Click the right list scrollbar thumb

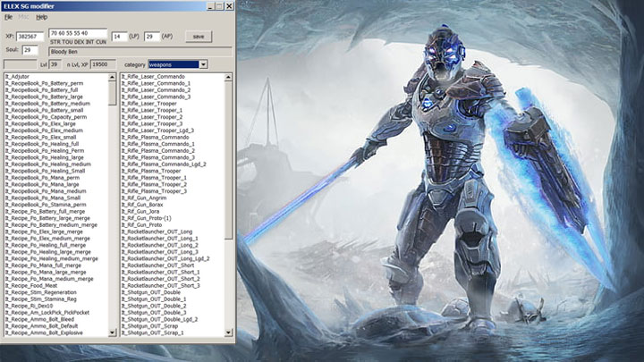[228, 160]
